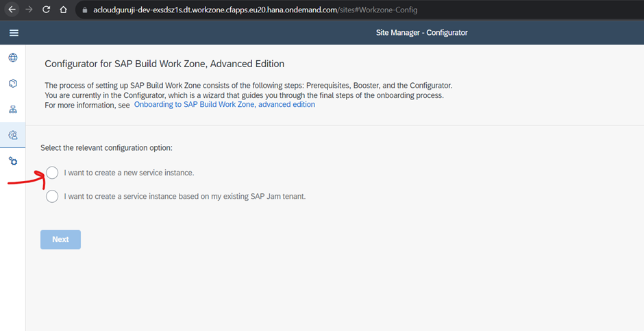644x331 pixels.
Task: Open the globe Site Directory icon
Action: point(13,58)
